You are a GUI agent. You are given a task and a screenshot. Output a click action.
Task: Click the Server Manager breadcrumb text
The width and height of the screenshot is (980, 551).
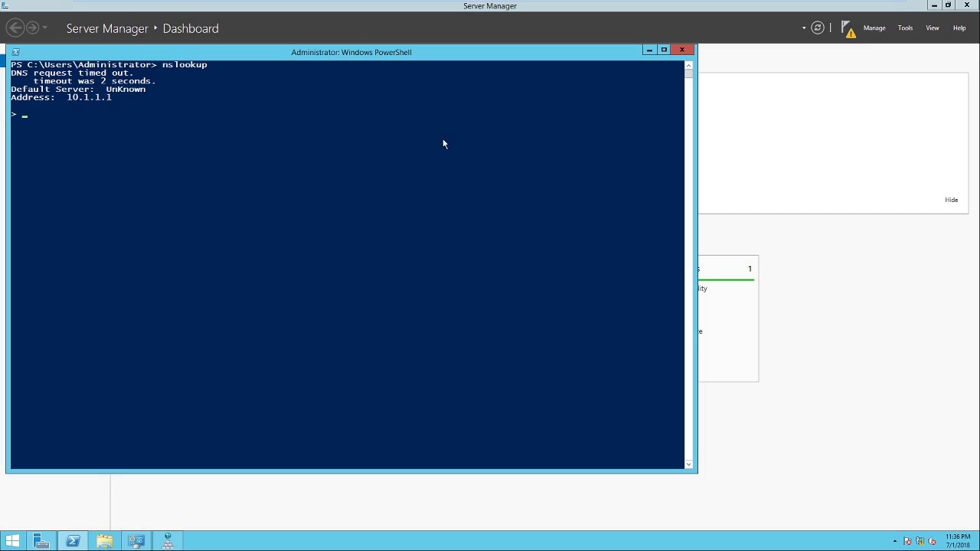107,28
